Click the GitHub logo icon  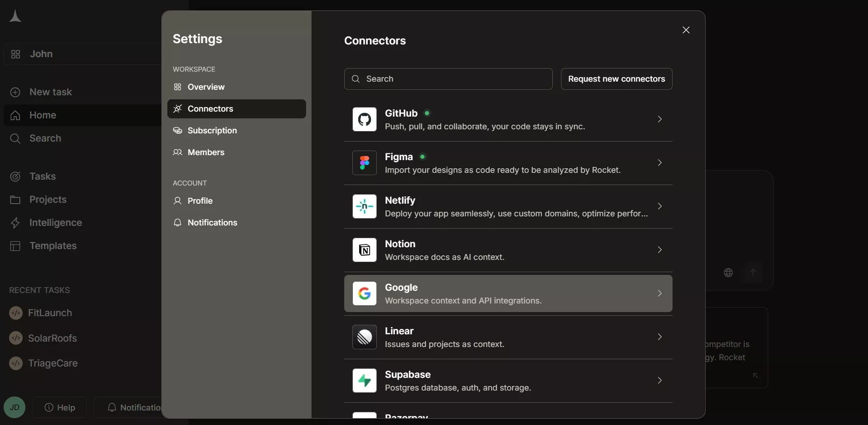click(365, 119)
